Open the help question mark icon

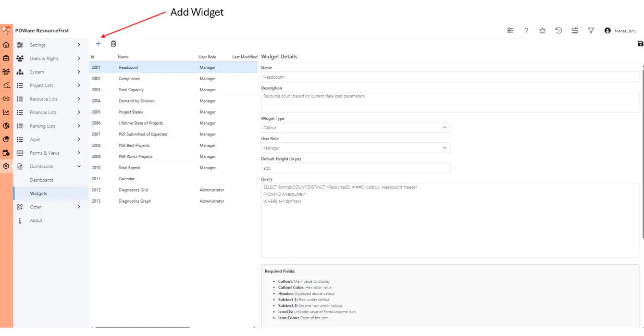[526, 31]
